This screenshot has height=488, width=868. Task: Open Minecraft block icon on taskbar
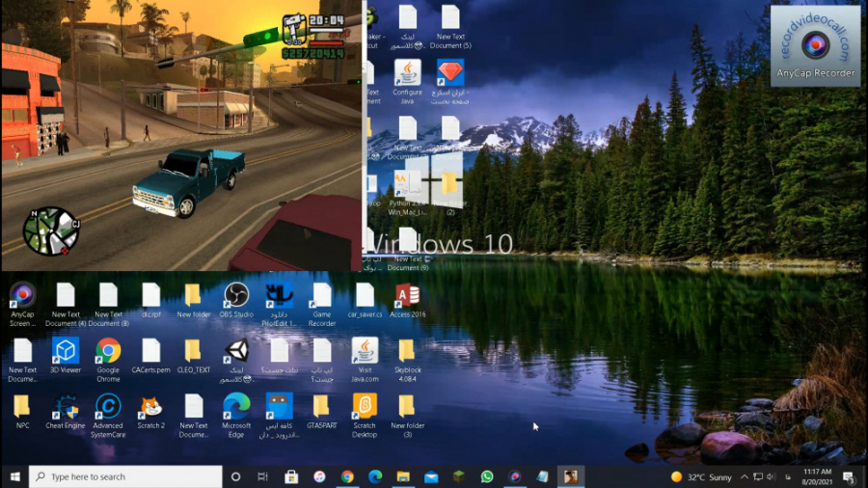point(459,476)
